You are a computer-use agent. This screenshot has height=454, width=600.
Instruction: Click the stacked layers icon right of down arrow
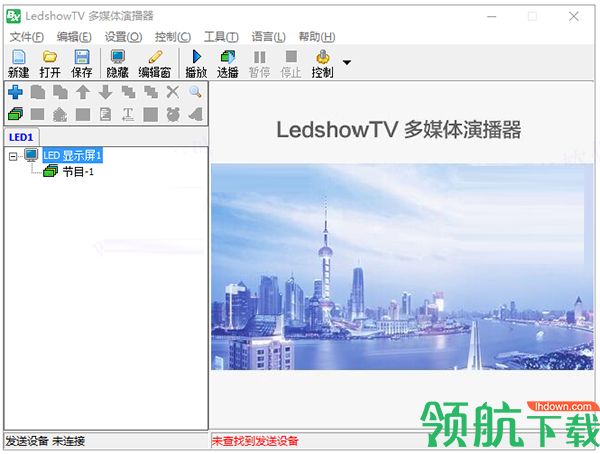[128, 92]
